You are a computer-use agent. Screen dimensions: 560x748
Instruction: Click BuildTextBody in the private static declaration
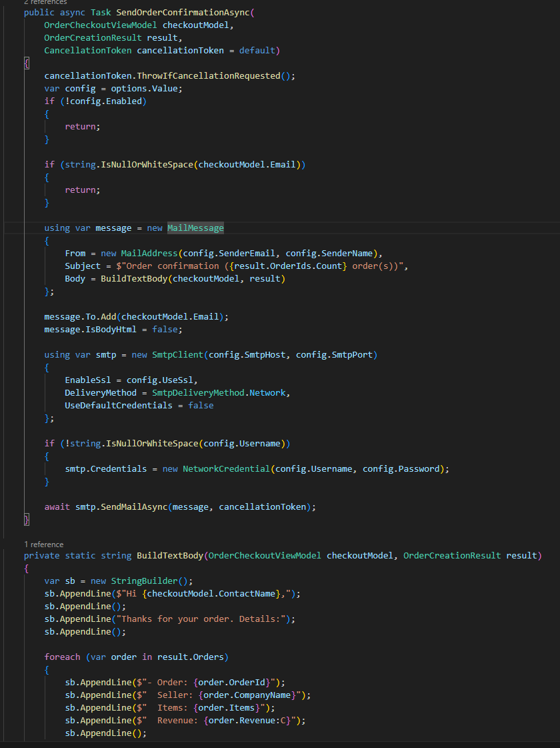(169, 556)
